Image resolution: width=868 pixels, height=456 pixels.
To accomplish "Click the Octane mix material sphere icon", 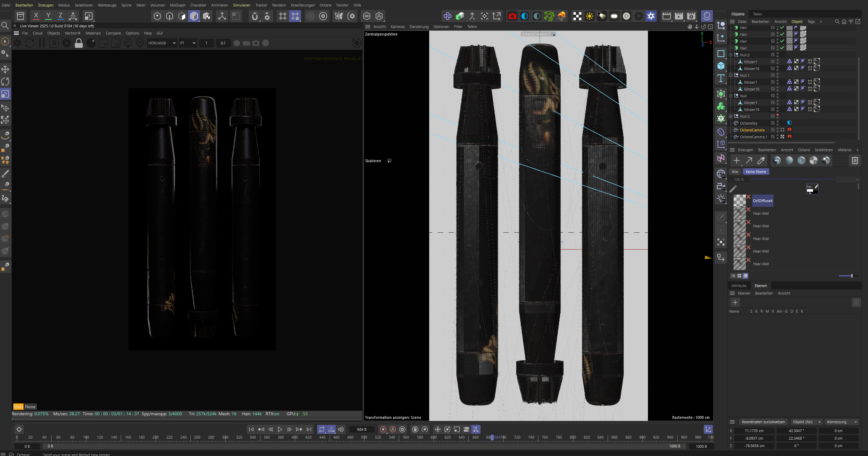I will (777, 160).
